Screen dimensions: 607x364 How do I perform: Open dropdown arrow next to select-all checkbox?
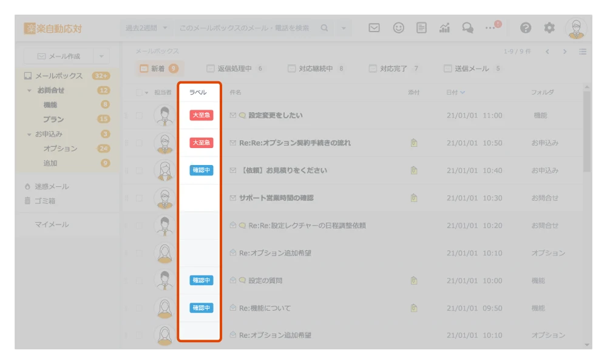tap(146, 93)
